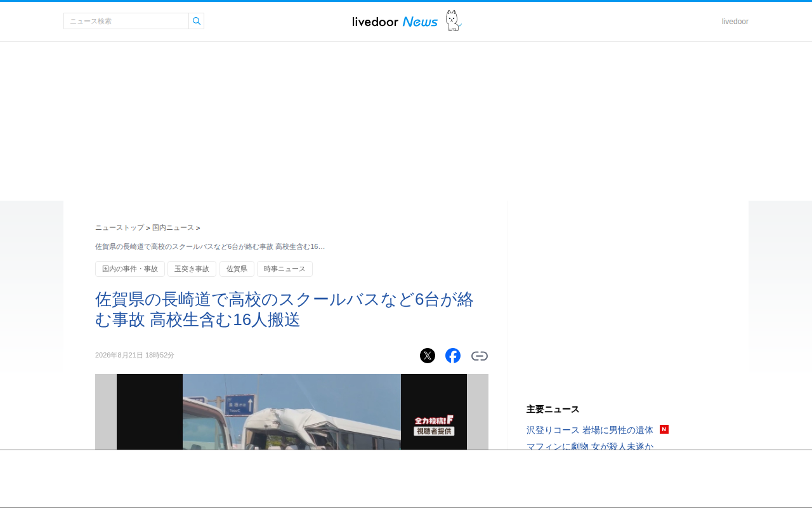Copy article link with chain icon

[480, 356]
